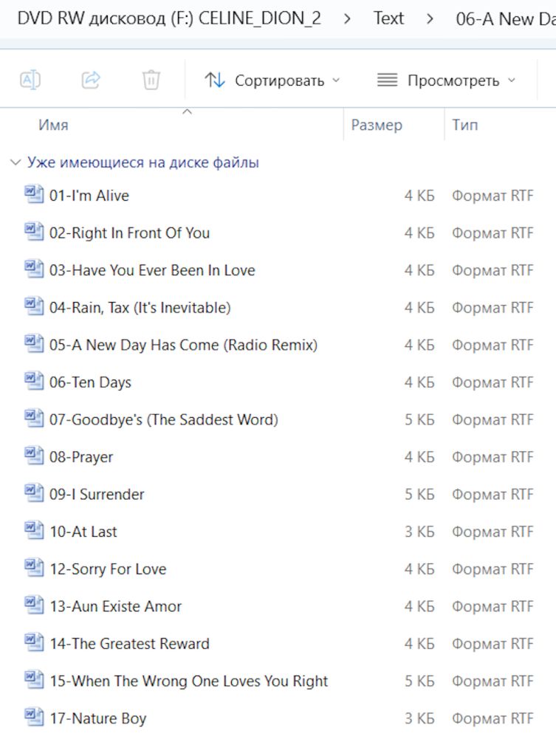Go to the Text folder breadcrumb
556x756 pixels.
coord(388,18)
